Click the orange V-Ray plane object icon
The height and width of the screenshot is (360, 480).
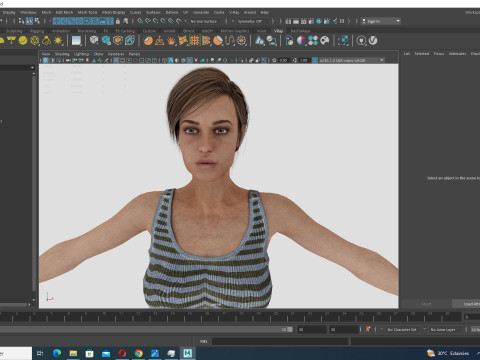click(160, 41)
